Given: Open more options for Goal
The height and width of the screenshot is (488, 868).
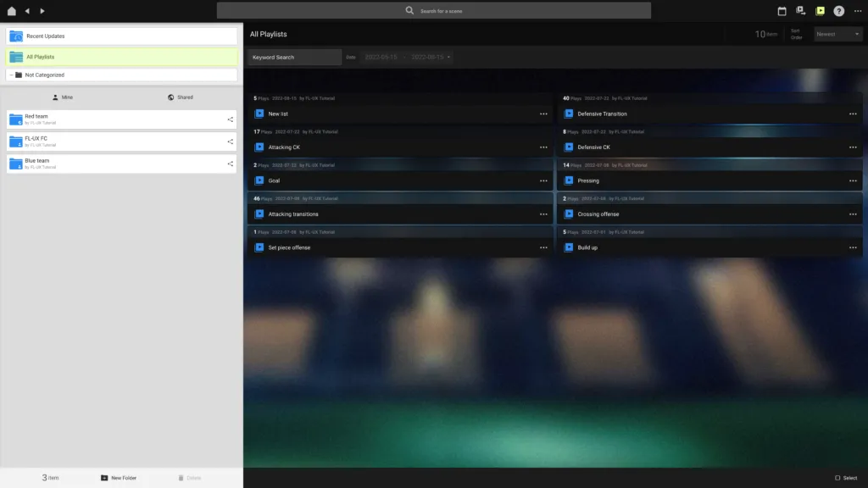Looking at the screenshot, I should (x=543, y=180).
